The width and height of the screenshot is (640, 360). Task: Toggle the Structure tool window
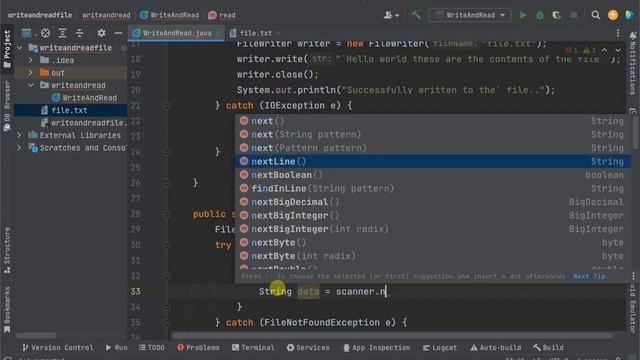click(x=7, y=250)
